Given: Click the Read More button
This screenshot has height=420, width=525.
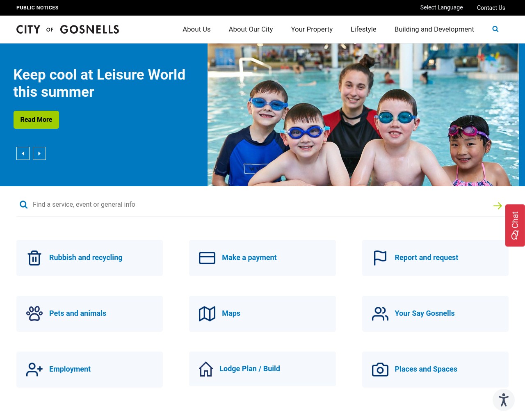Looking at the screenshot, I should [36, 119].
